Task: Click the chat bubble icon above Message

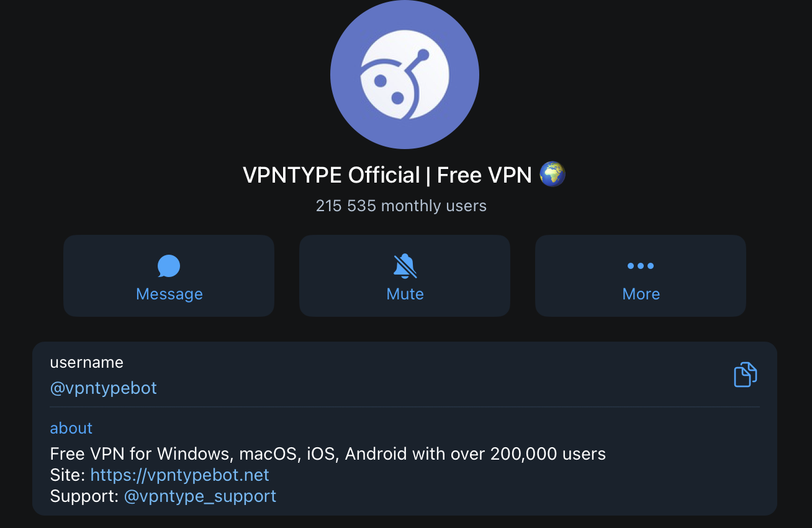Action: [168, 266]
